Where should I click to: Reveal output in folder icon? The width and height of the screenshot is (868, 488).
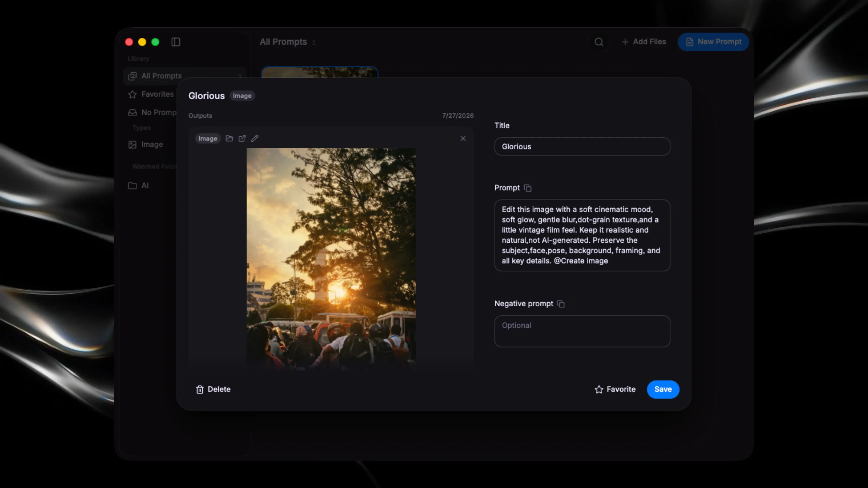[x=229, y=139]
